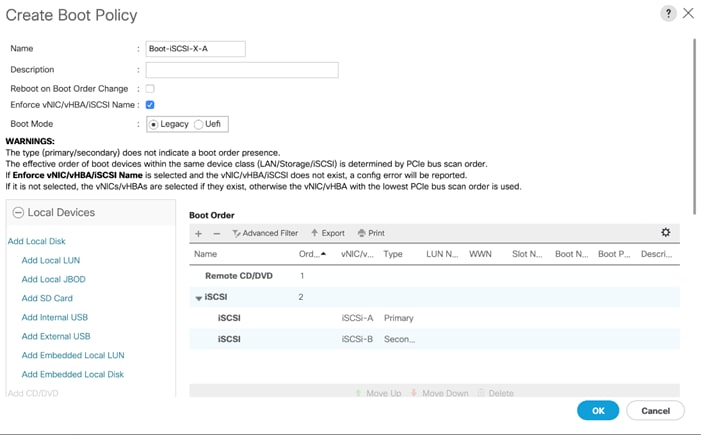Collapse the iSCSI boot order group
Viewport: 701px width, 435px height.
pyautogui.click(x=198, y=298)
